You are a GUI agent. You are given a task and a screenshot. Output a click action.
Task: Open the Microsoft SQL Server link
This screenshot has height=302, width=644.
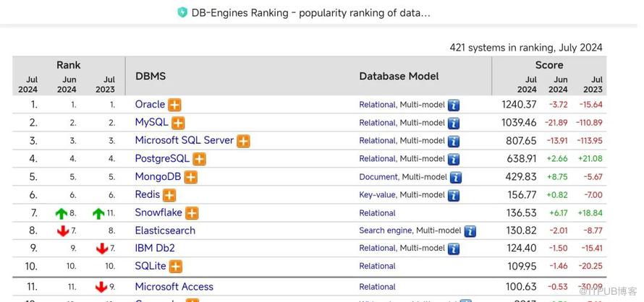point(185,140)
